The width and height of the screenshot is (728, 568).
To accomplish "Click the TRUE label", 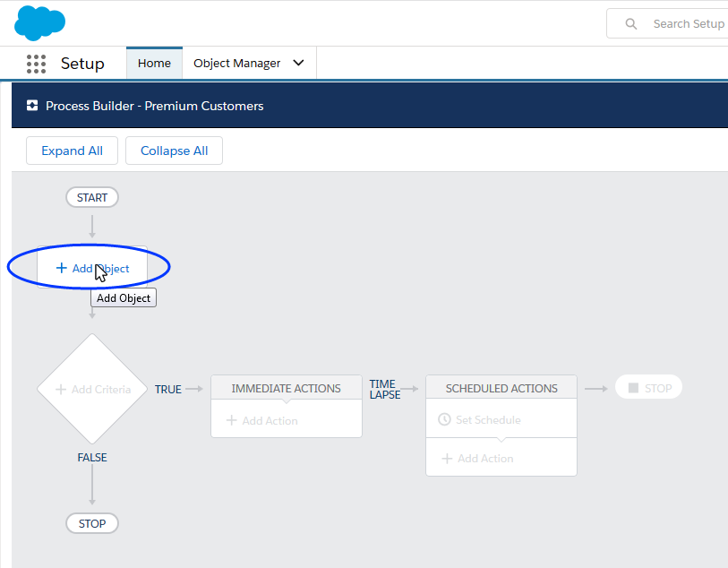I will [x=167, y=389].
